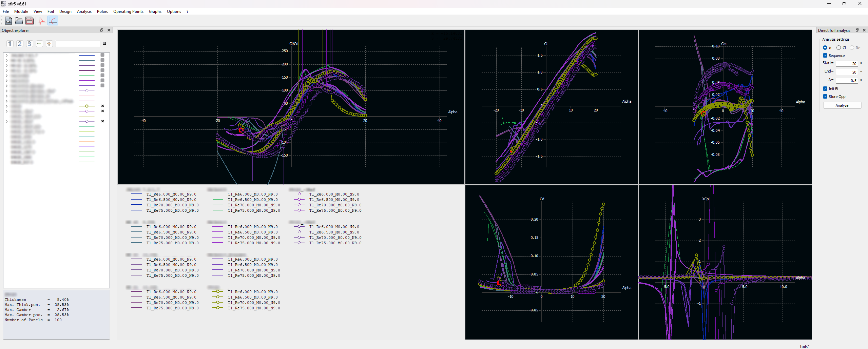
Task: Open the Operating Points menu
Action: 128,12
